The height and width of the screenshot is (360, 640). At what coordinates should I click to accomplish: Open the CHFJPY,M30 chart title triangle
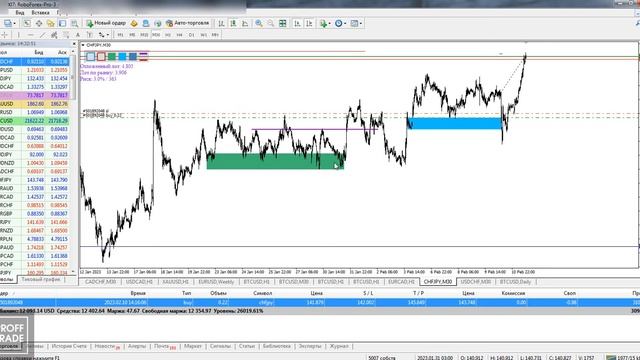click(83, 45)
